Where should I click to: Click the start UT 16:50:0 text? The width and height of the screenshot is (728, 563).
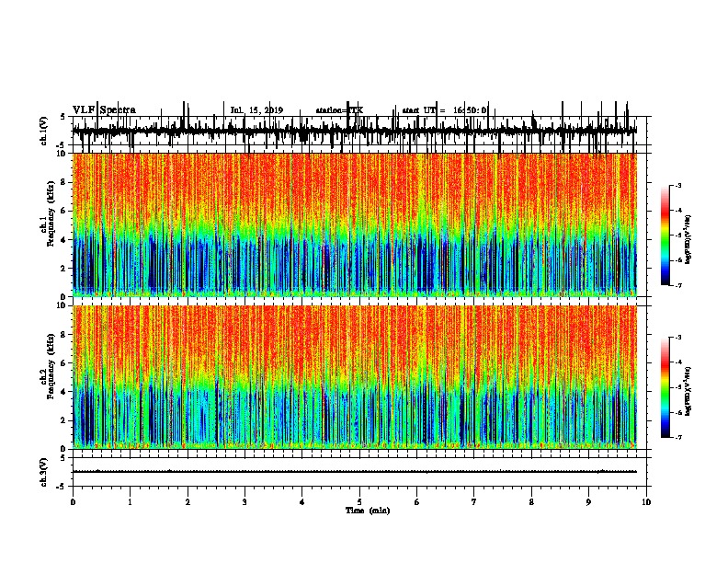point(444,110)
